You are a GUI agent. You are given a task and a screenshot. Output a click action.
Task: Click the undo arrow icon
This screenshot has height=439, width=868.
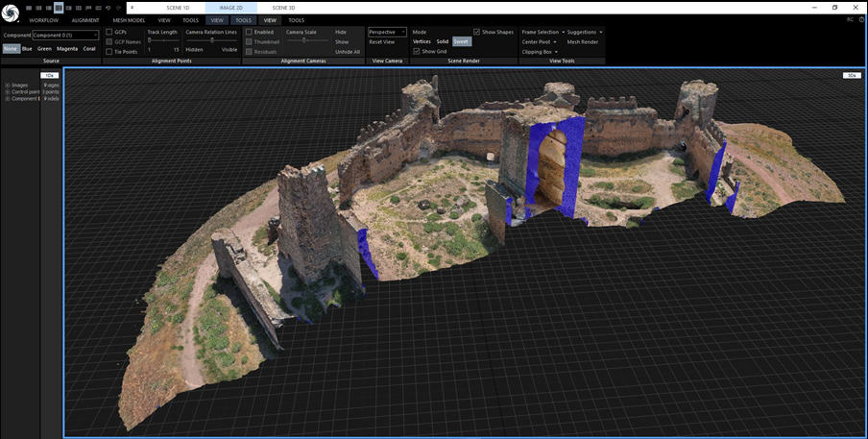pyautogui.click(x=107, y=7)
